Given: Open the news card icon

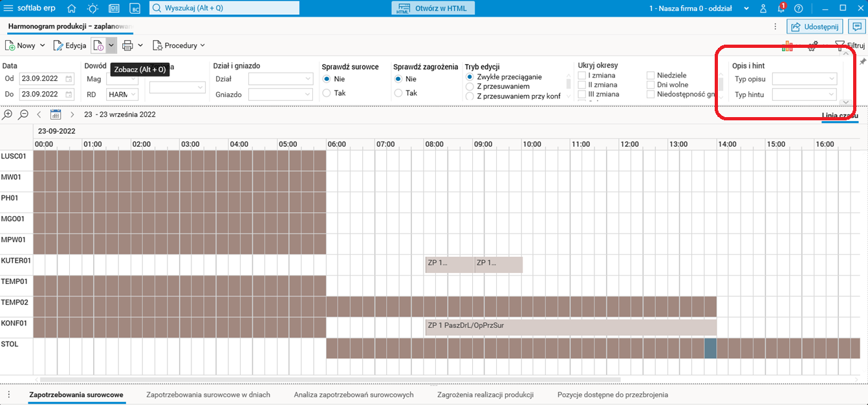Looking at the screenshot, I should click(114, 8).
